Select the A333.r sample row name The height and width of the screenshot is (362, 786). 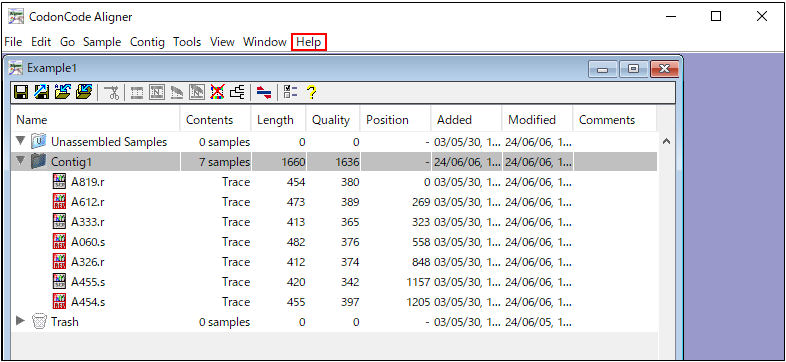pos(88,222)
